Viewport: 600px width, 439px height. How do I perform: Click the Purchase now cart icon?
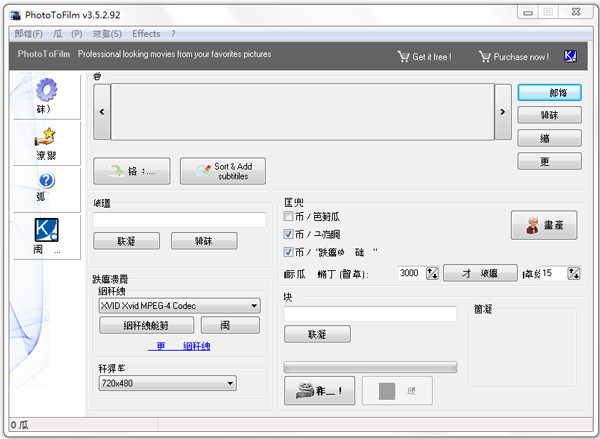[484, 57]
